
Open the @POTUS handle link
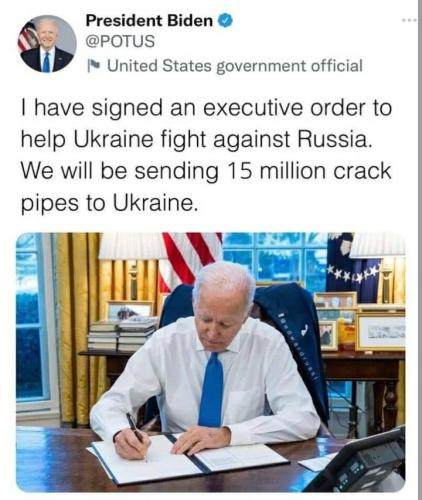pyautogui.click(x=120, y=41)
